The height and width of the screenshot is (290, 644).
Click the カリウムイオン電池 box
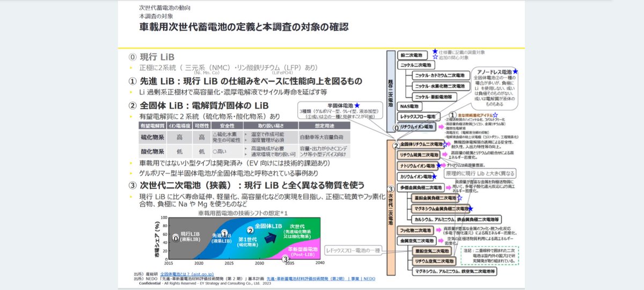[x=416, y=176]
